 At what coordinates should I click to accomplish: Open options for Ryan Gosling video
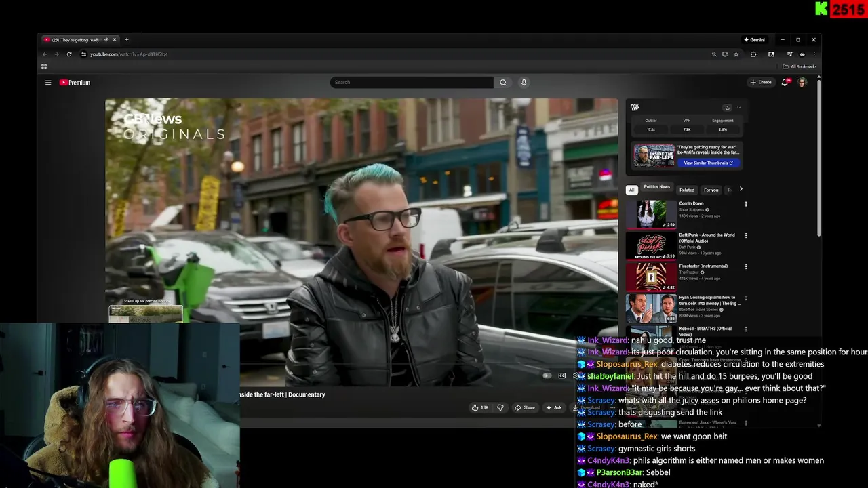(746, 298)
